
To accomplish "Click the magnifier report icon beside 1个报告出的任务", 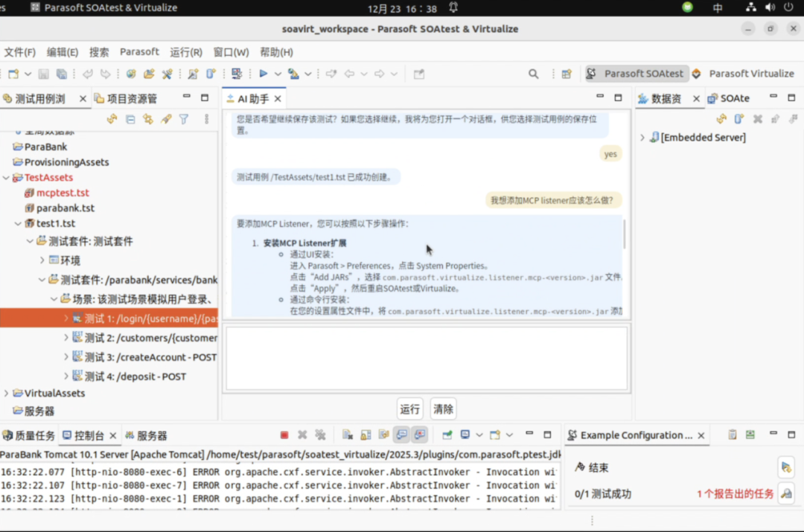I will coord(786,494).
